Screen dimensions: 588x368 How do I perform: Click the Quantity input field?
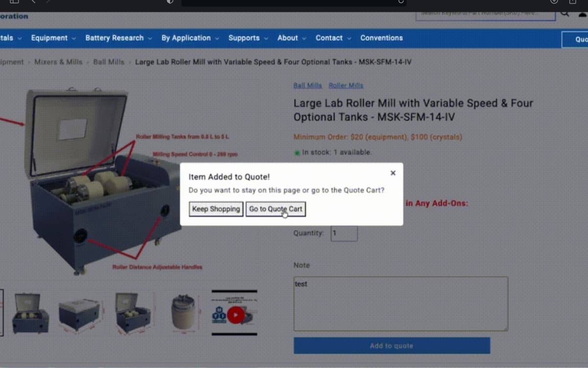(344, 233)
